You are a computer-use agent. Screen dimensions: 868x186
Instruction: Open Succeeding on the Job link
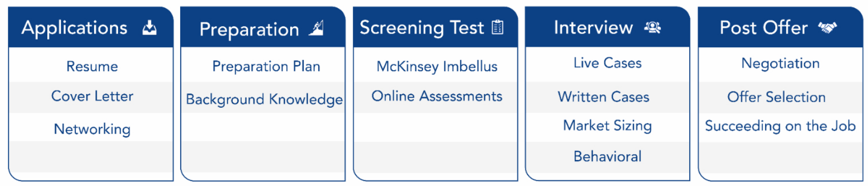[x=780, y=126]
